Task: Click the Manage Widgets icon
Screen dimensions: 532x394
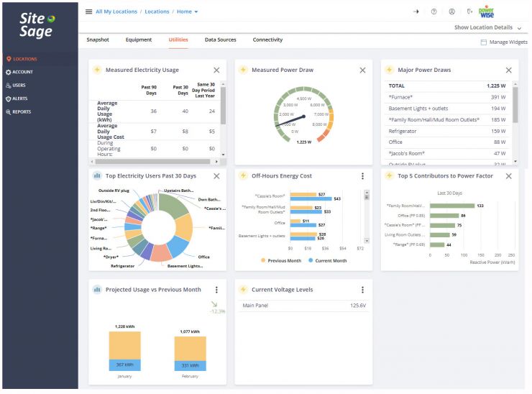Action: pos(484,42)
